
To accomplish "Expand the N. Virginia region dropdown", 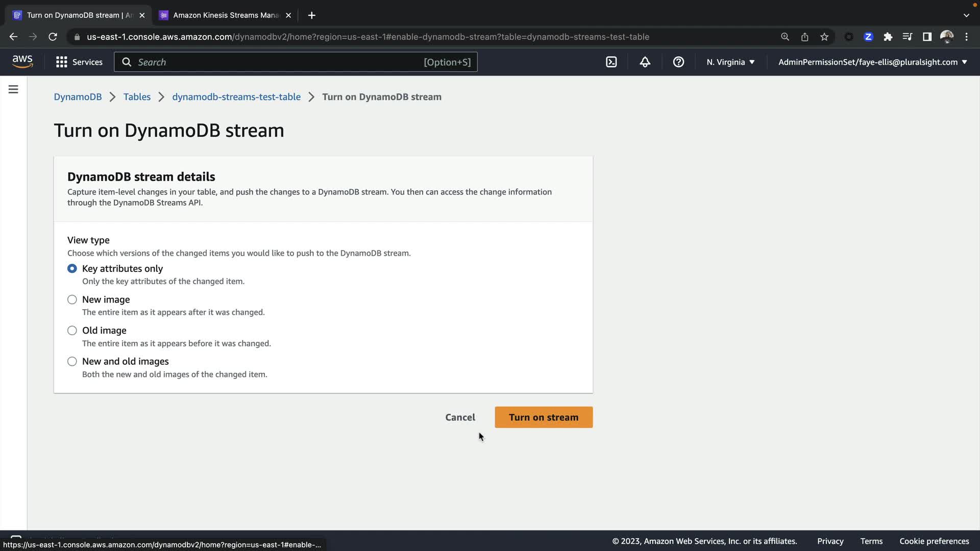I will (730, 62).
